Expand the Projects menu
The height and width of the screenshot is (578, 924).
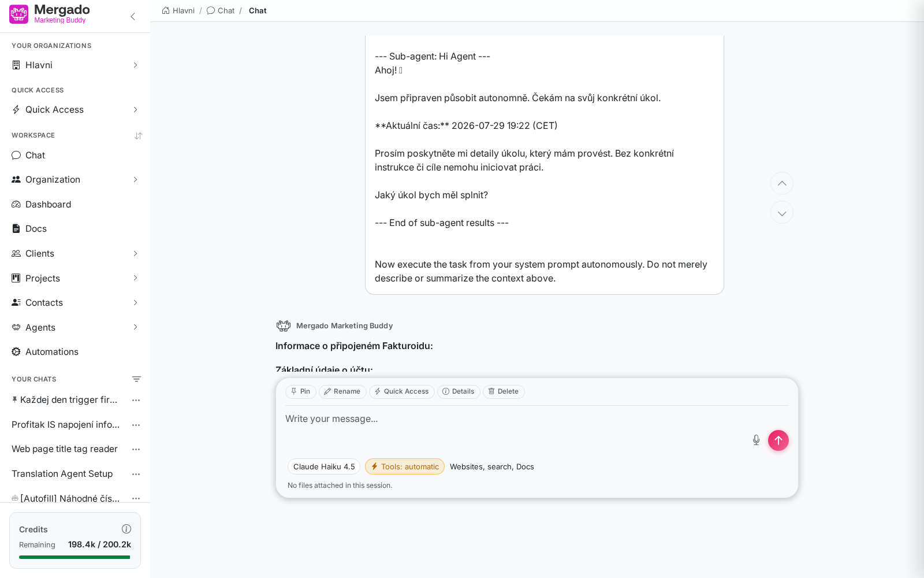point(136,278)
